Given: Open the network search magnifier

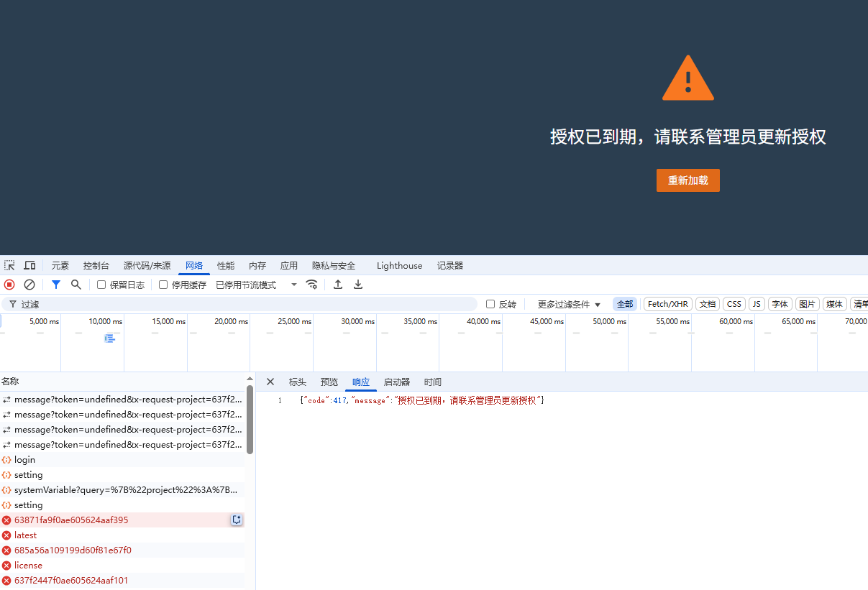Looking at the screenshot, I should (76, 285).
